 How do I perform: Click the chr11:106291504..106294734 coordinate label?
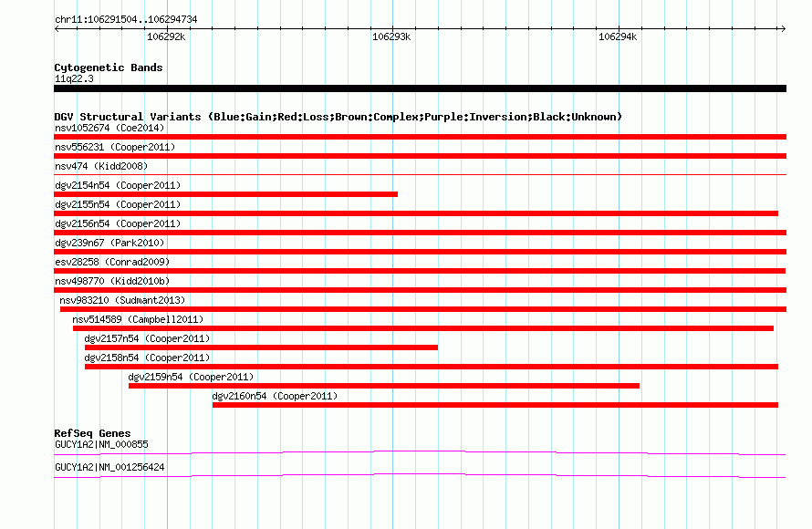pos(126,20)
